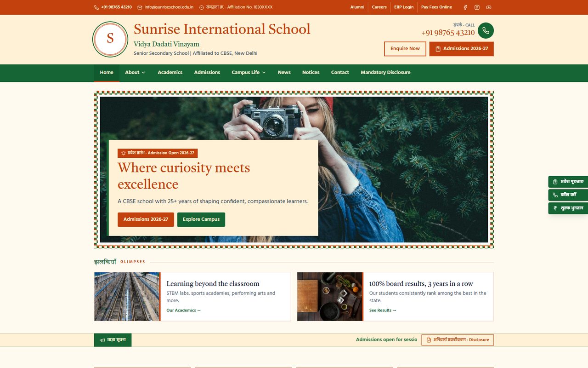Image resolution: width=588 pixels, height=368 pixels.
Task: Click the Enquire Now button
Action: [405, 49]
